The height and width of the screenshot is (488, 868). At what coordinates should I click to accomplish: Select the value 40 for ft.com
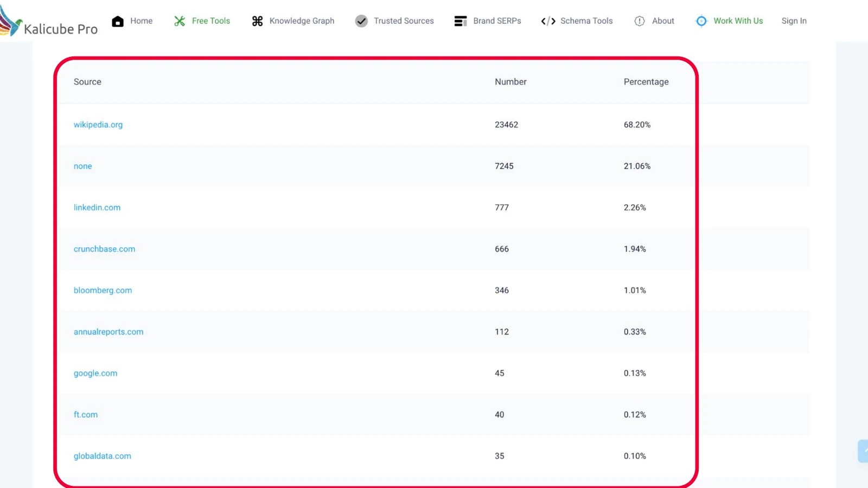click(x=500, y=415)
